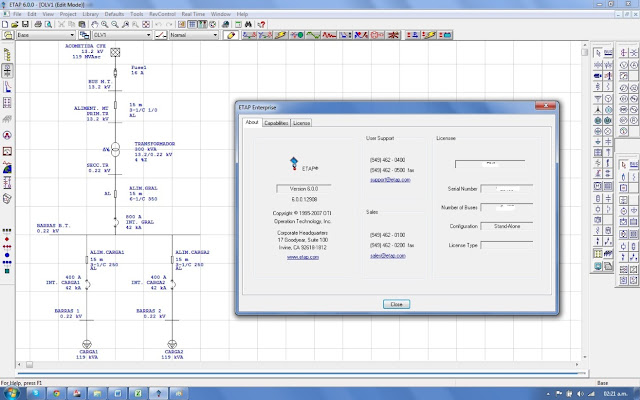Zoom in on the diagram

click(x=105, y=24)
